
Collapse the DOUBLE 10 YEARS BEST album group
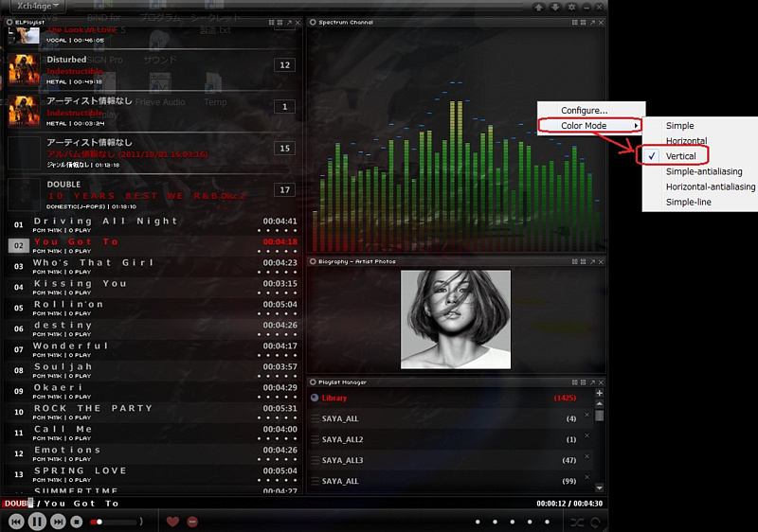[x=153, y=195]
